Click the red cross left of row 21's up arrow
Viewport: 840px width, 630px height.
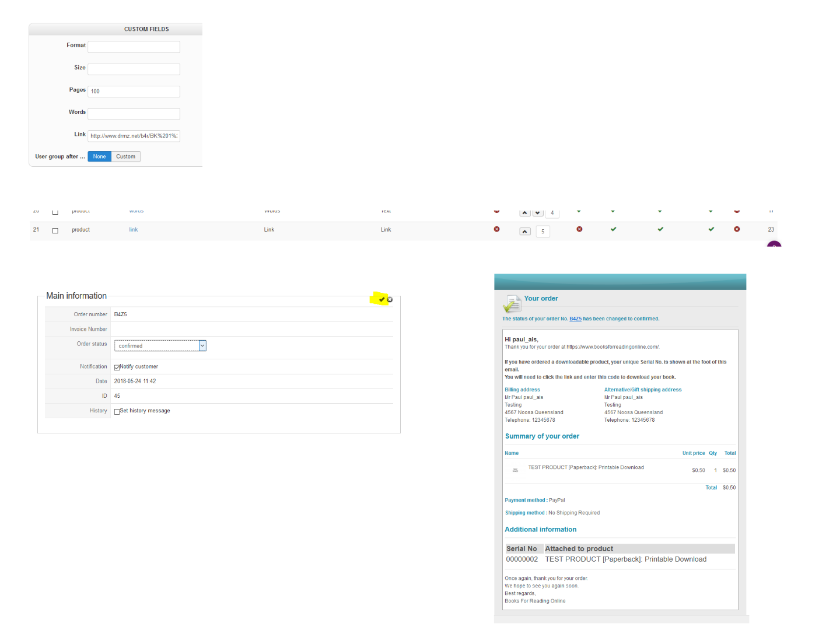(497, 229)
